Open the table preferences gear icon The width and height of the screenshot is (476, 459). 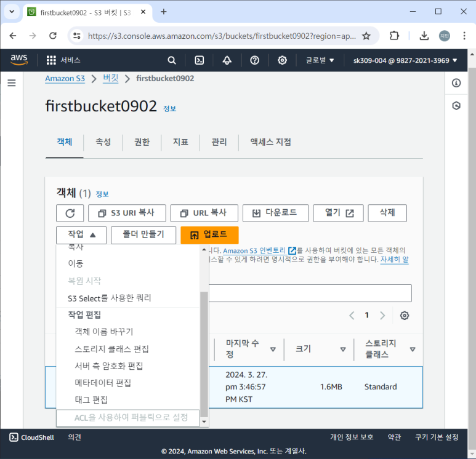tap(404, 316)
